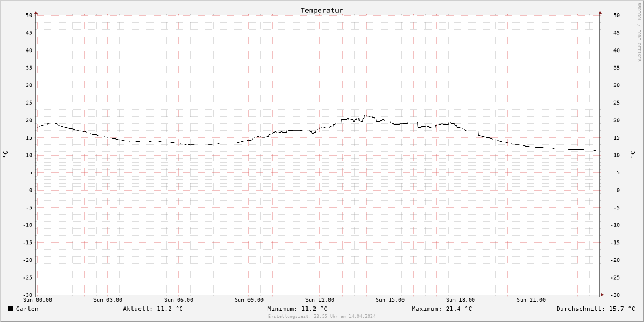This screenshot has width=644, height=322.
Task: Click the "-30" label on left axis
Action: click(27, 295)
